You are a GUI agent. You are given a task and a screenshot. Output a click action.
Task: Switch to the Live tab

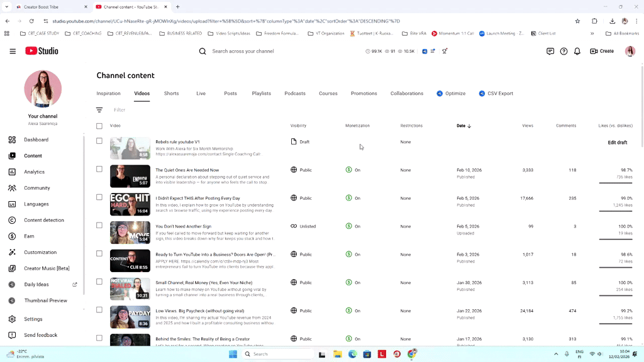point(201,94)
